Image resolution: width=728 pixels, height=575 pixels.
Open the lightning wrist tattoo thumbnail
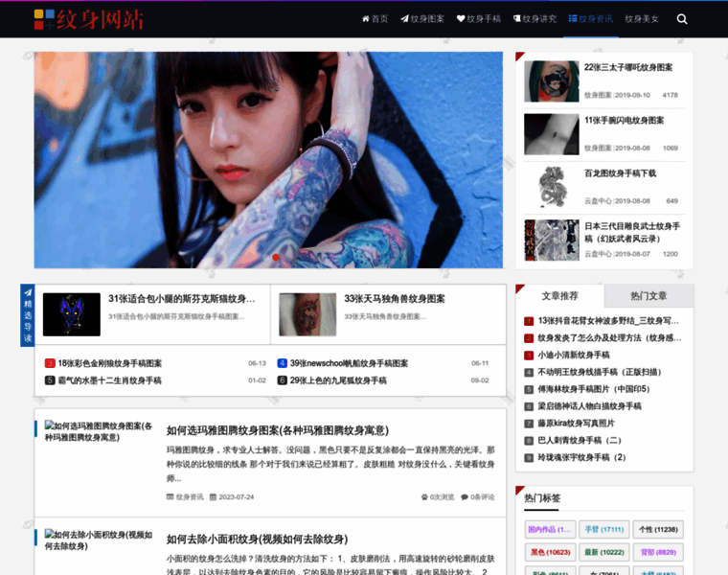[552, 134]
